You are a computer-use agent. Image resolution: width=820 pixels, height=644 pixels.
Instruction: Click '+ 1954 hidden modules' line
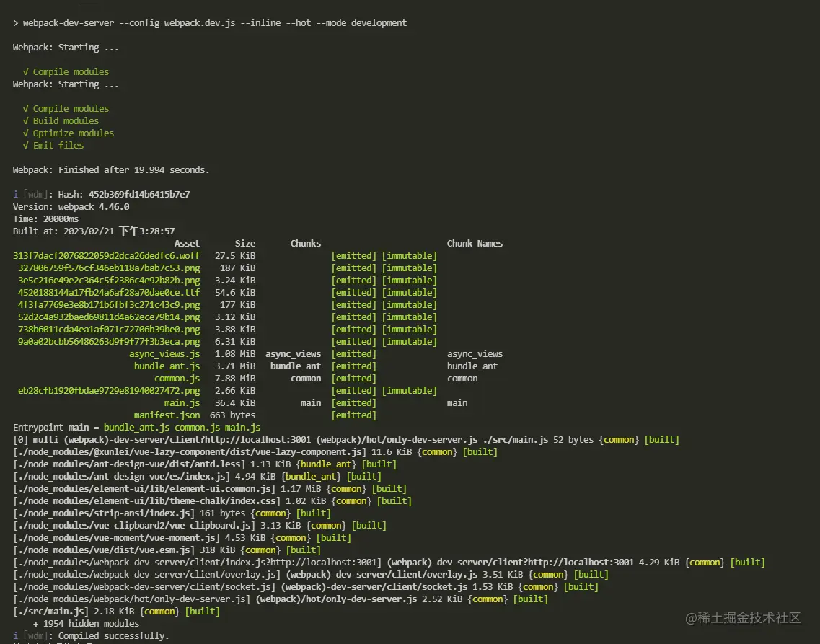tap(86, 624)
